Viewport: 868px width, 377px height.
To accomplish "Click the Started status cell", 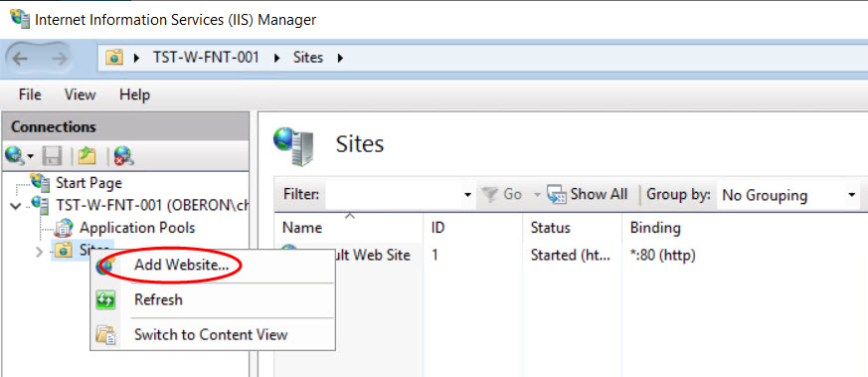I will [x=570, y=256].
